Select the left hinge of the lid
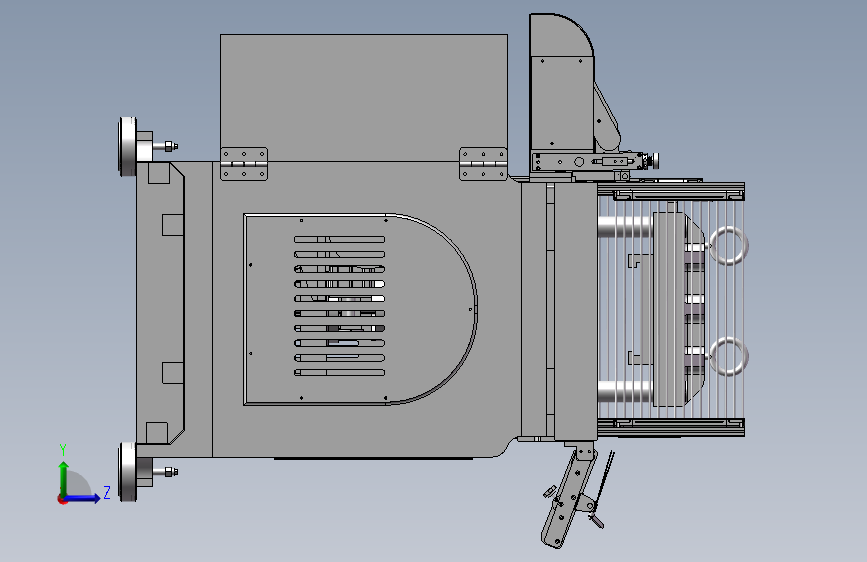This screenshot has width=867, height=562. point(244,164)
